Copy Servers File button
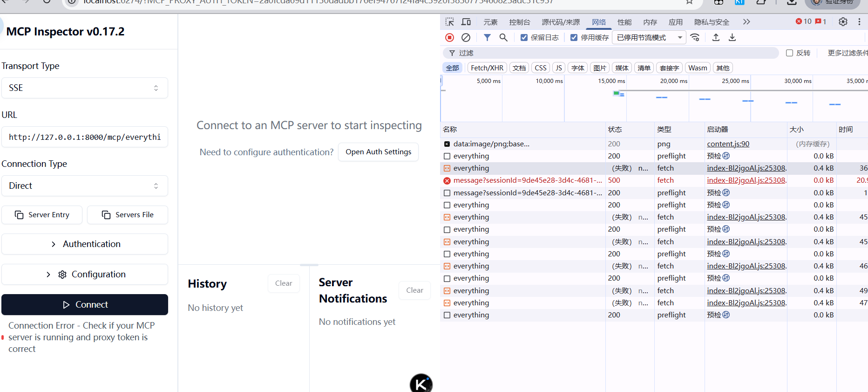 [128, 215]
